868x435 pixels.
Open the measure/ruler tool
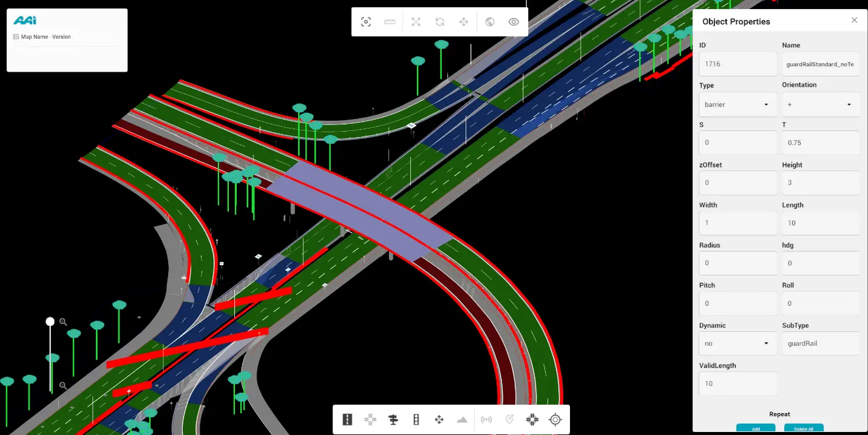pyautogui.click(x=390, y=21)
